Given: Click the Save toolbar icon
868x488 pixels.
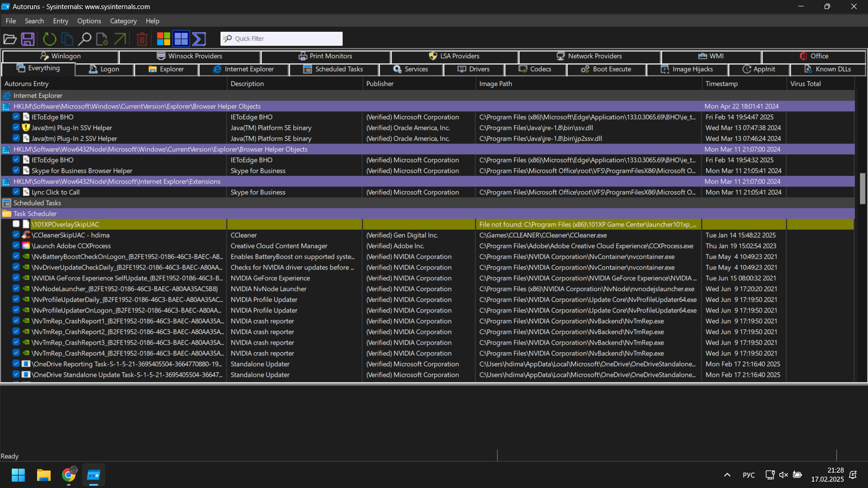Looking at the screenshot, I should (x=28, y=39).
